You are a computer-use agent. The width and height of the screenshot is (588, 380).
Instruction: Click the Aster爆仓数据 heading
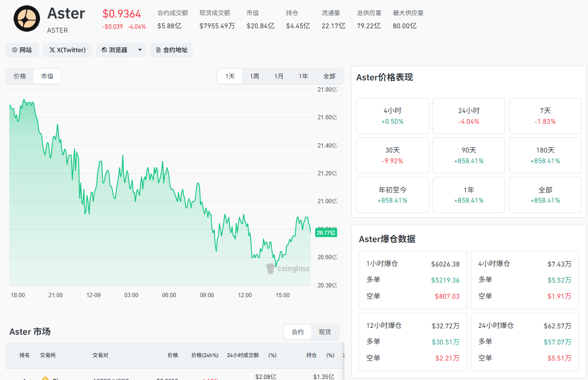[387, 239]
